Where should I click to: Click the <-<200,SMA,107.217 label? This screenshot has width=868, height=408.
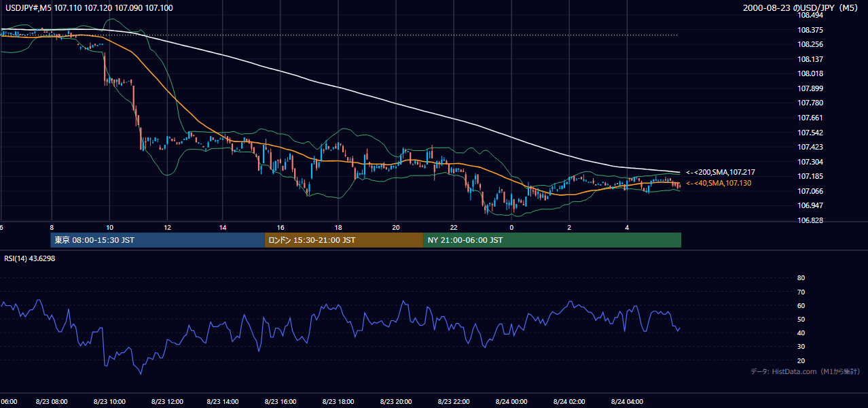point(721,173)
